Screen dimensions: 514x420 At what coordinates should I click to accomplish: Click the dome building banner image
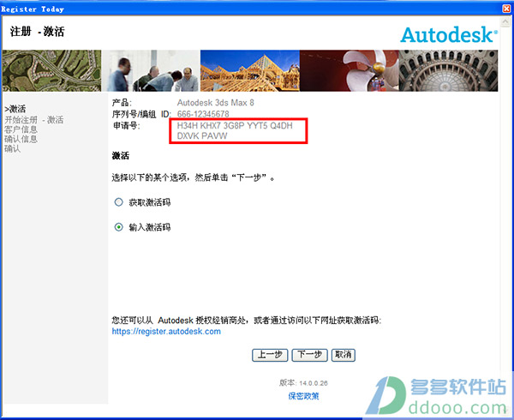pos(448,70)
